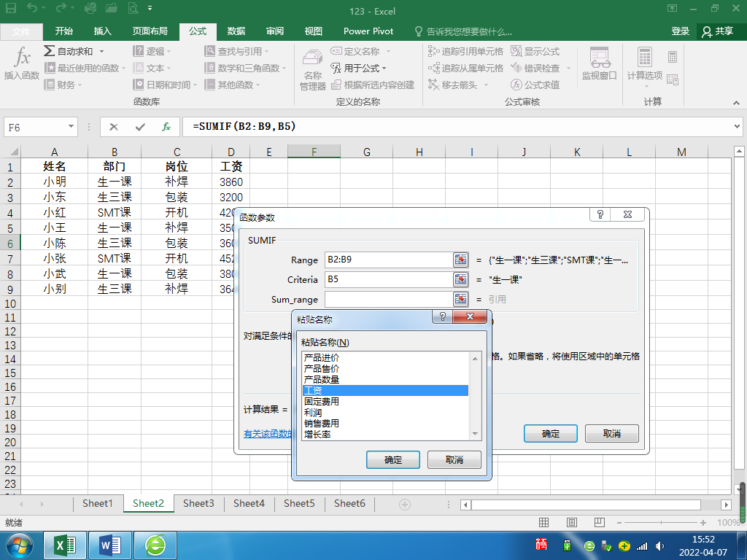Click the zoom slider handle

(661, 523)
